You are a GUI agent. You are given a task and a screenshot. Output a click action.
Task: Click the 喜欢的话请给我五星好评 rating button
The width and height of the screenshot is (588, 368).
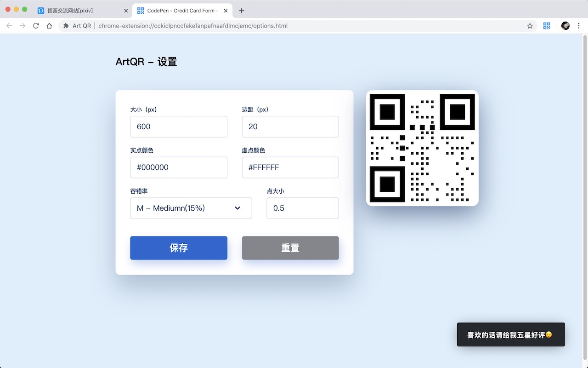[x=511, y=335]
